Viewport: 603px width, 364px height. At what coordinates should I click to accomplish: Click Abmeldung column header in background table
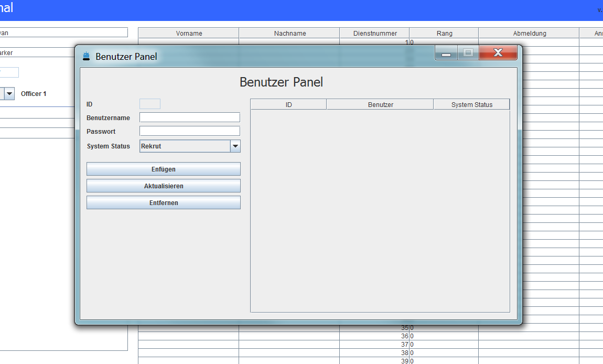(530, 33)
